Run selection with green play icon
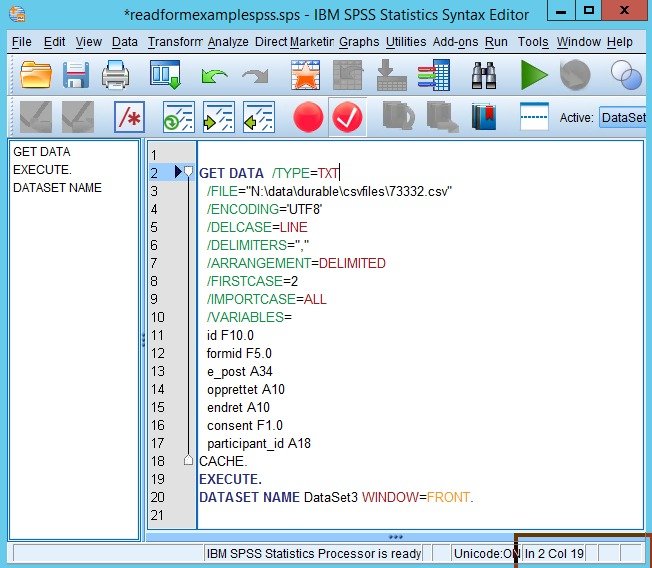Viewport: 652px width, 568px height. tap(534, 75)
